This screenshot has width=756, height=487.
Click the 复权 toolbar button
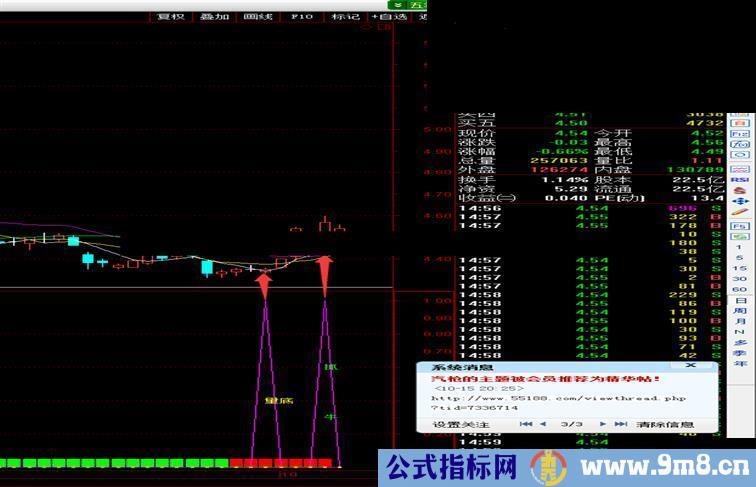tap(171, 17)
